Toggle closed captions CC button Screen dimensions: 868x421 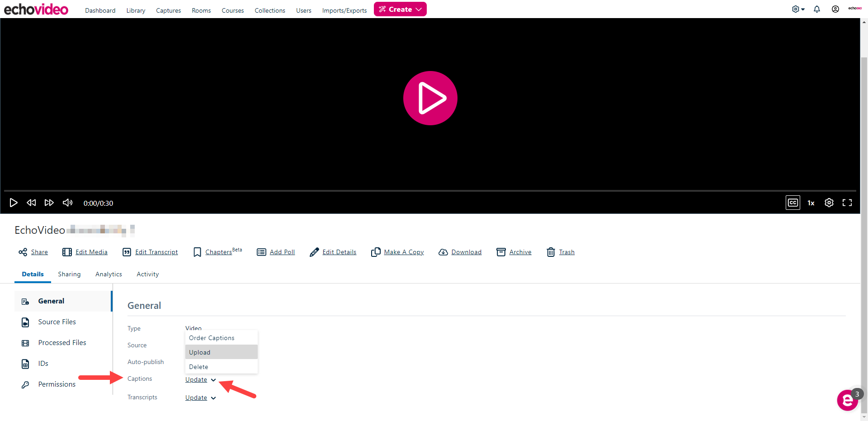[793, 203]
